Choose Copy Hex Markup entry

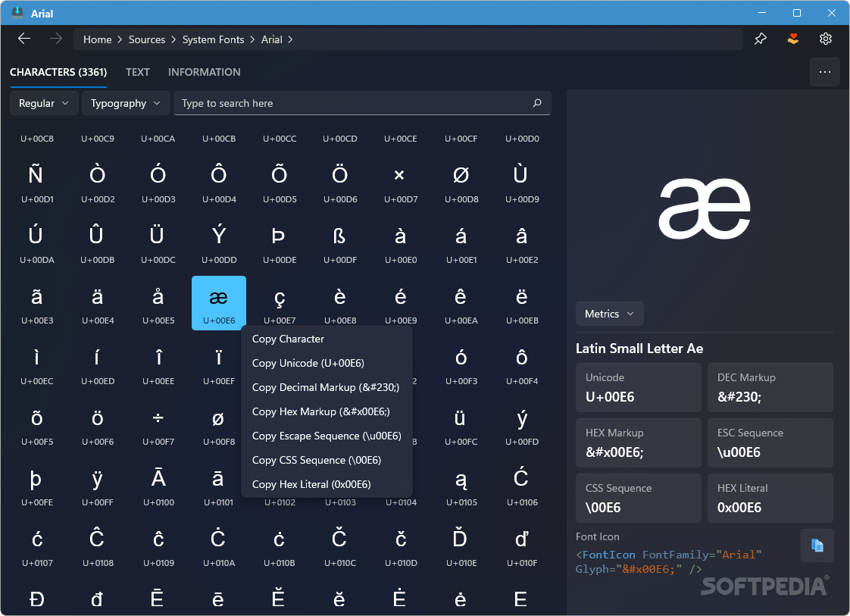(327, 411)
